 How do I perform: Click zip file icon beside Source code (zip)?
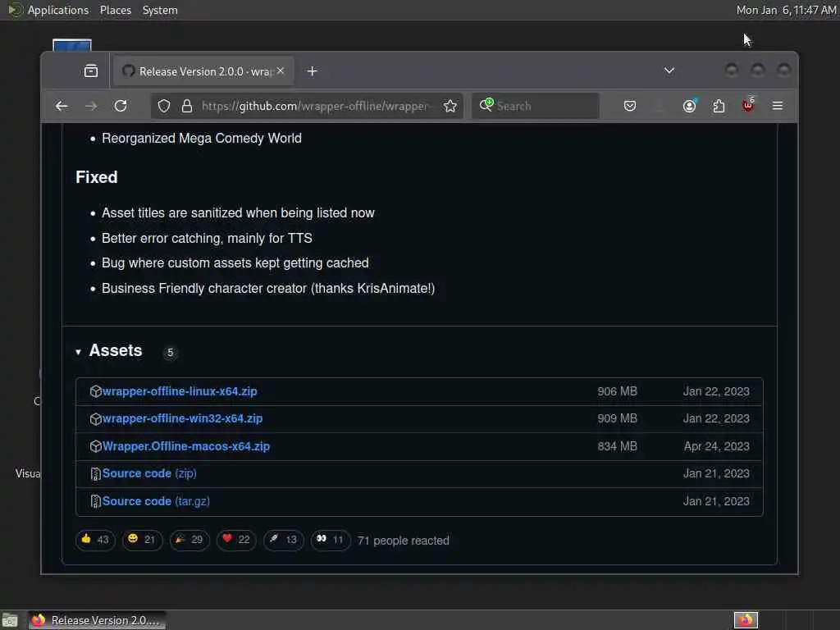pyautogui.click(x=95, y=474)
